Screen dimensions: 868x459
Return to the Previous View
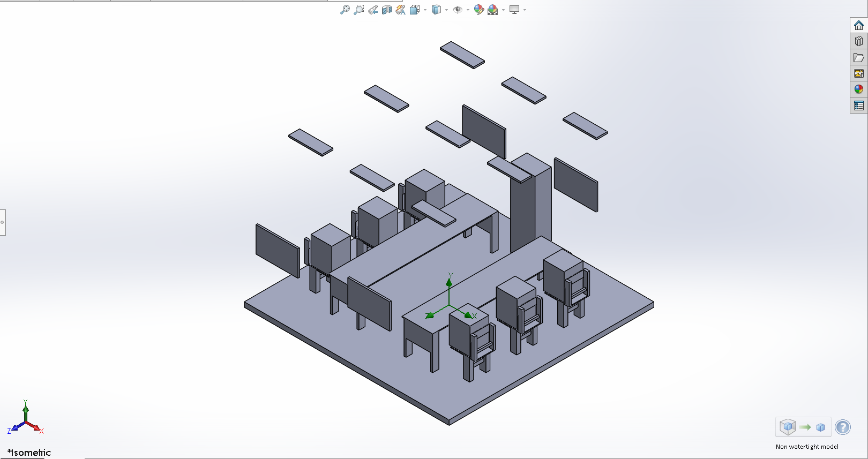click(373, 10)
